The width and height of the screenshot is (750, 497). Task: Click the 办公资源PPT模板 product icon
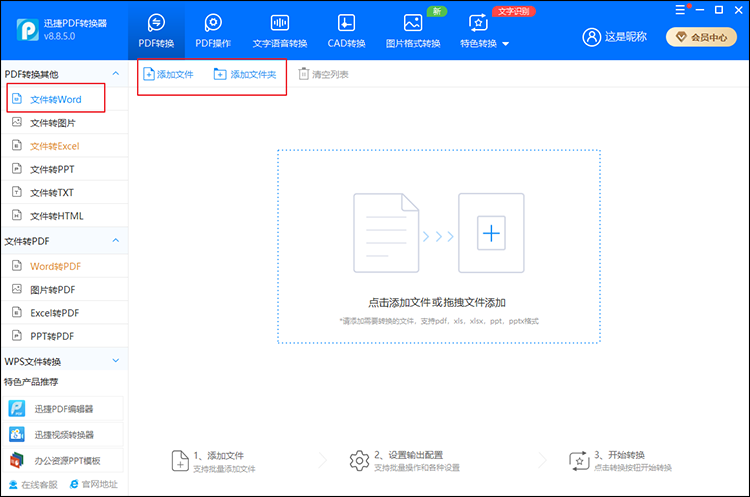[x=17, y=460]
